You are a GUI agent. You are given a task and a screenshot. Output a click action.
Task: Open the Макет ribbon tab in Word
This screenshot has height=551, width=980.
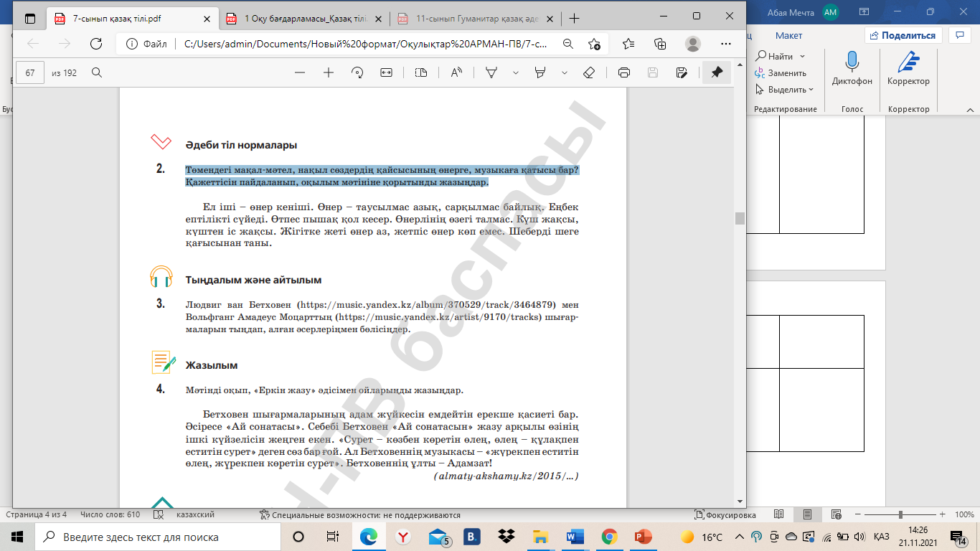(x=788, y=35)
